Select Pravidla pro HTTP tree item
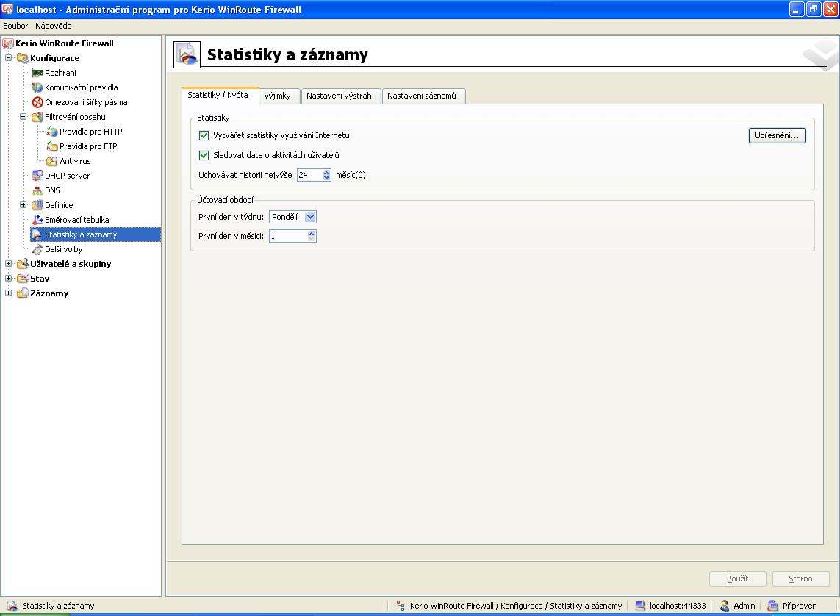840x616 pixels. pyautogui.click(x=90, y=132)
